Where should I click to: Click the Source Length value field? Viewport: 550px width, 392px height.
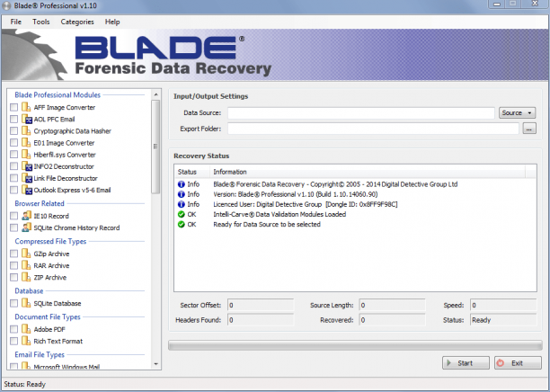392,305
